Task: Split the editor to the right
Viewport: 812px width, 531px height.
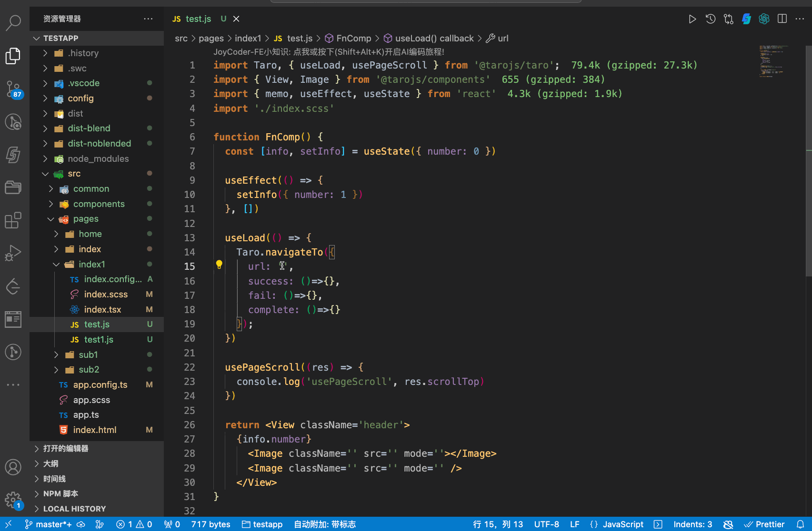Action: click(x=782, y=19)
